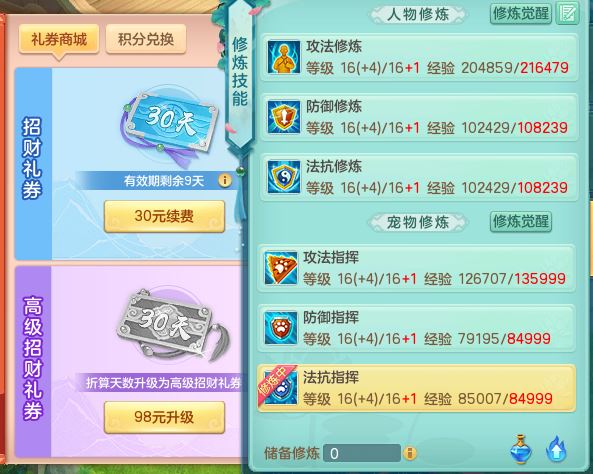Open the edit note icon beside 修炼觉醒
Image resolution: width=593 pixels, height=474 pixels.
[567, 14]
